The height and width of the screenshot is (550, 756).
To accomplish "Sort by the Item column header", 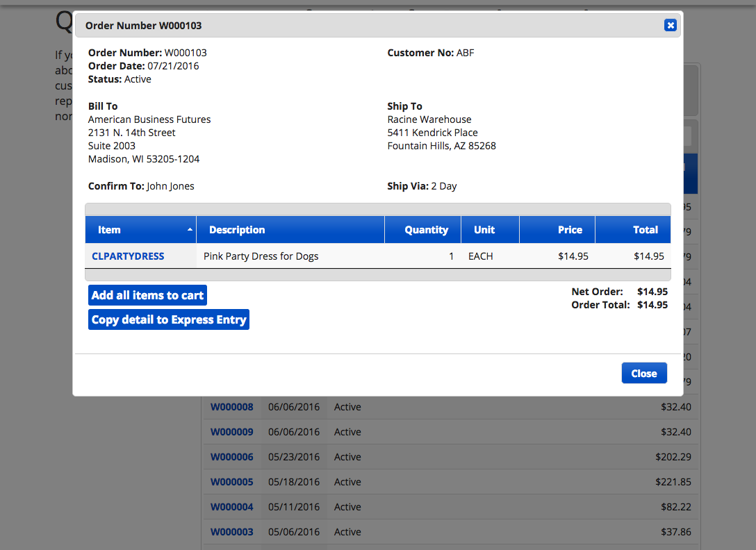I will 141,229.
